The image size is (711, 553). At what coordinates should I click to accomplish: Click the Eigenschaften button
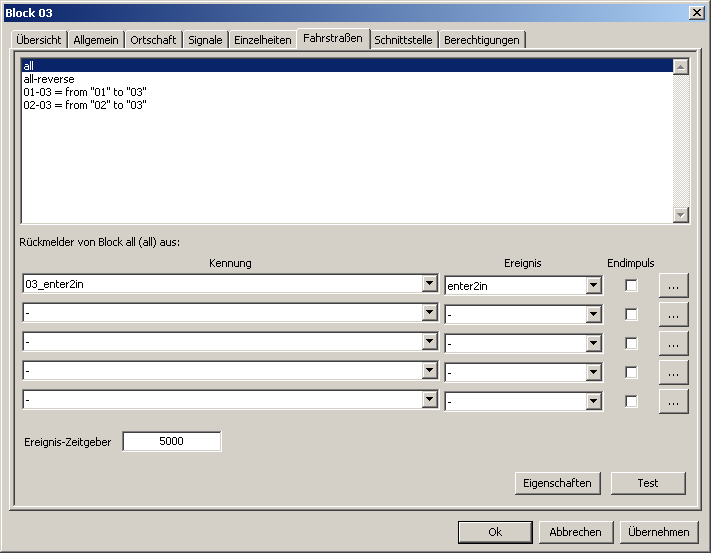pos(557,483)
